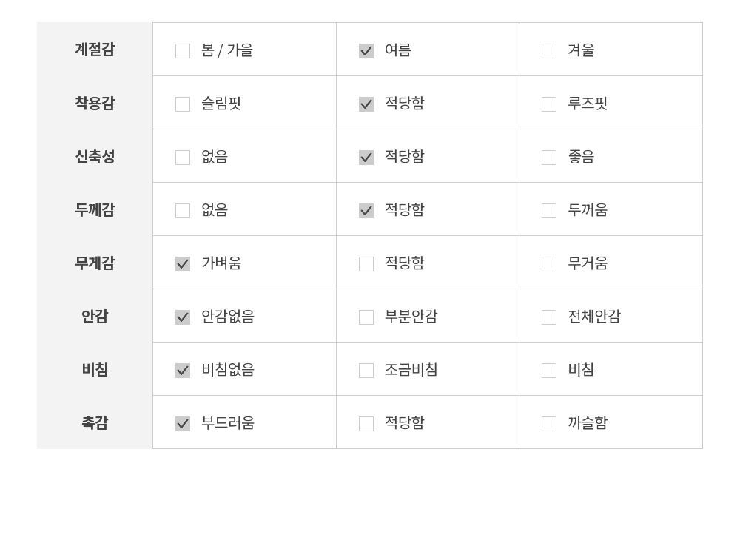
Task: Uncheck the 부드러움 texture checkbox
Action: (x=183, y=424)
